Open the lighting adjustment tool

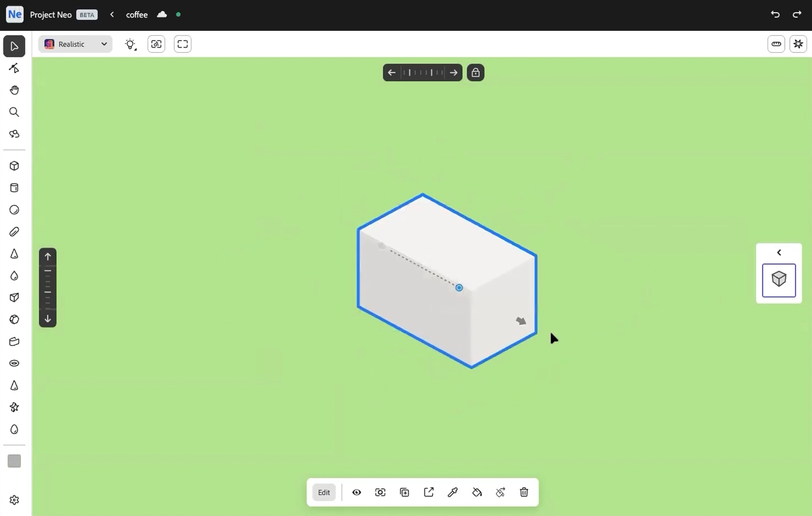(x=131, y=44)
